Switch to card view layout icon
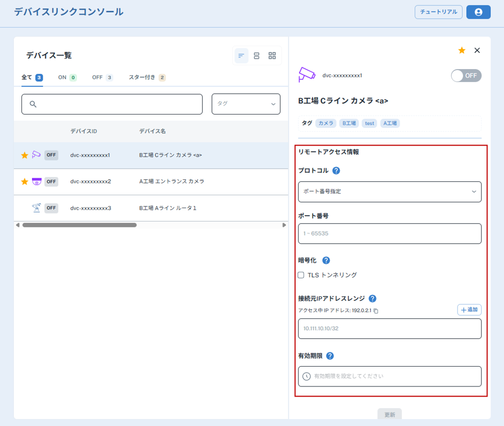The width and height of the screenshot is (504, 426). (257, 56)
